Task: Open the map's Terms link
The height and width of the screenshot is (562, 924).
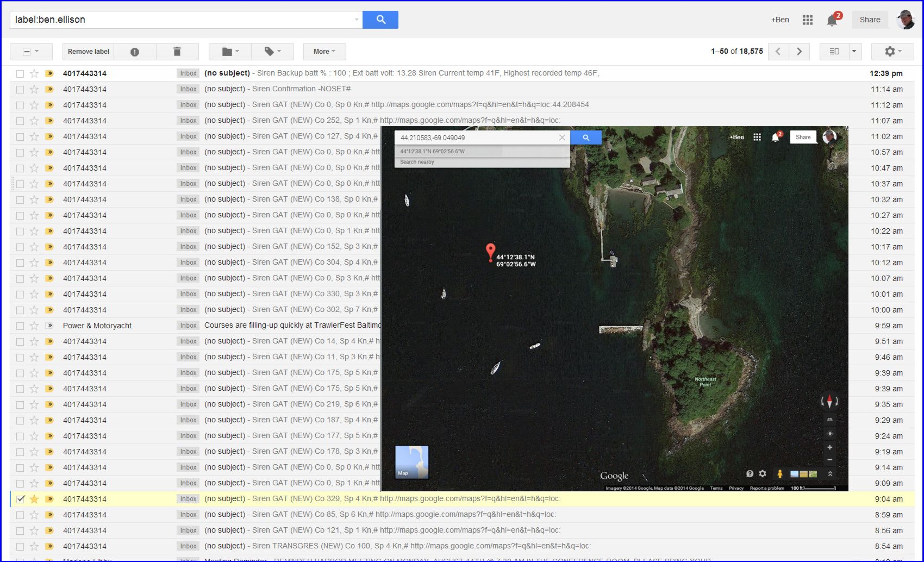Action: pyautogui.click(x=716, y=488)
